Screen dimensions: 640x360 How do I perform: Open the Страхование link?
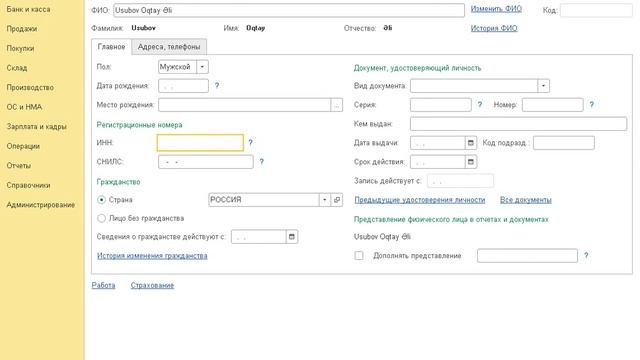tap(152, 285)
